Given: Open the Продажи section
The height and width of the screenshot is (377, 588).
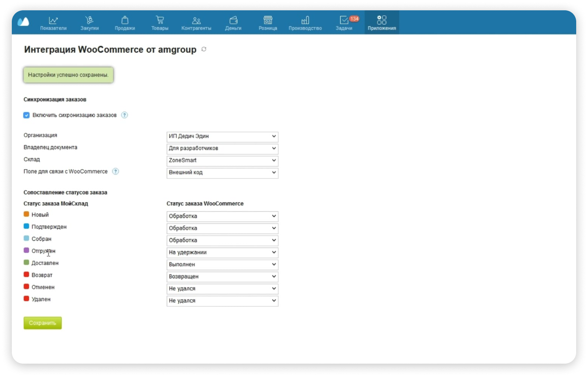Looking at the screenshot, I should pyautogui.click(x=125, y=23).
